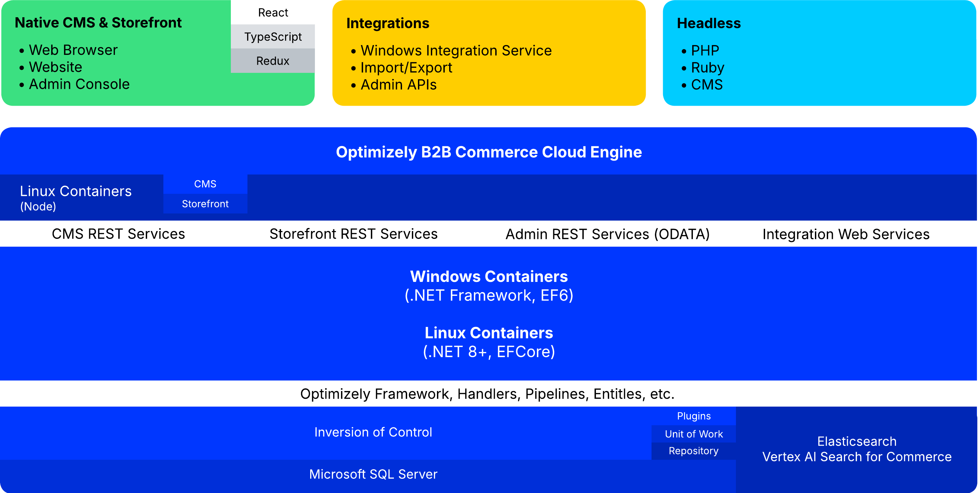Click 'Optimizely Framework, Handlers, Pipelines' line
The image size is (980, 493).
[487, 394]
